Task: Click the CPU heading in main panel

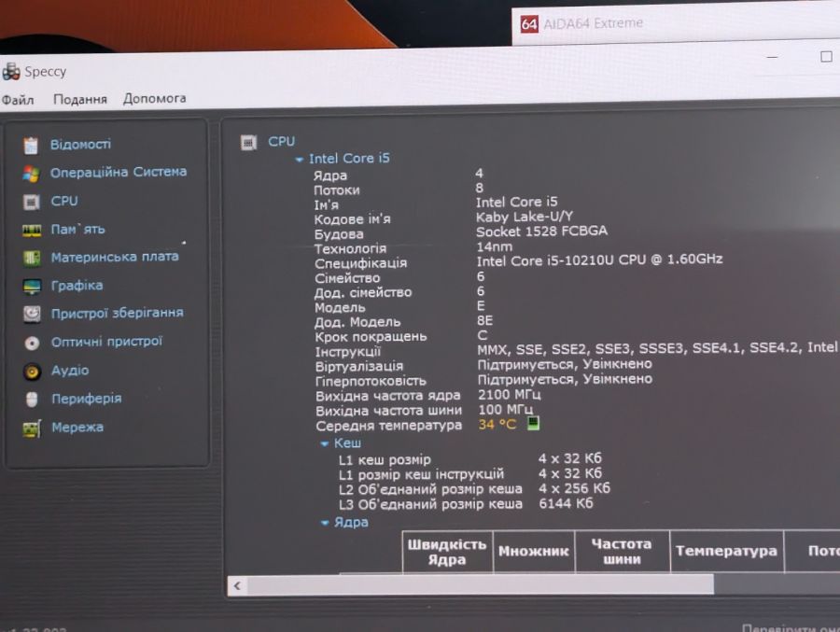Action: [x=281, y=142]
